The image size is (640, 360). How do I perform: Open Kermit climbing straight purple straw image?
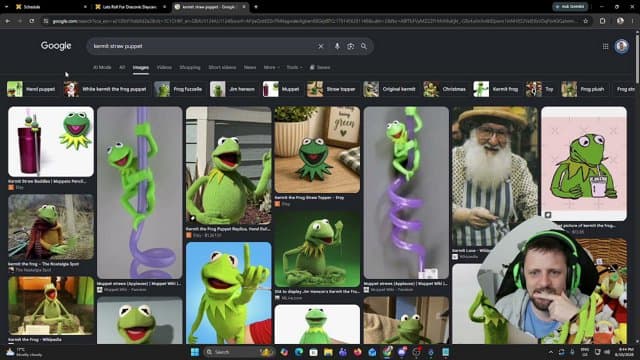point(140,193)
